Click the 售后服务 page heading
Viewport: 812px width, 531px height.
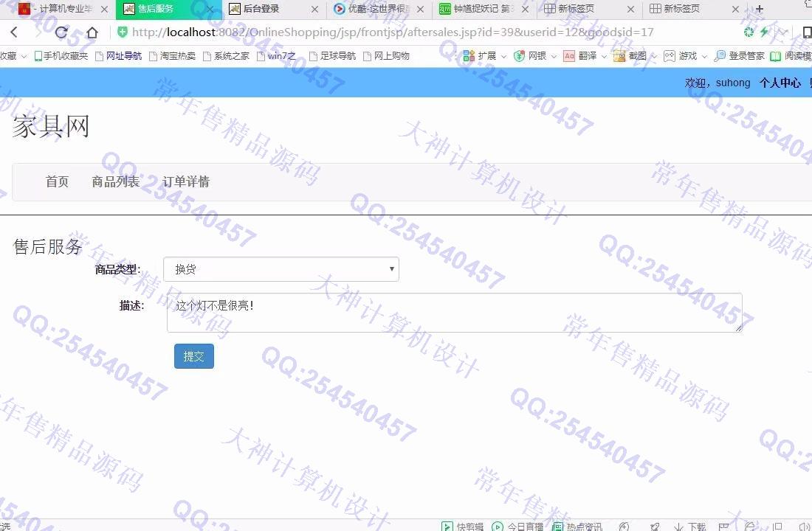(x=48, y=246)
